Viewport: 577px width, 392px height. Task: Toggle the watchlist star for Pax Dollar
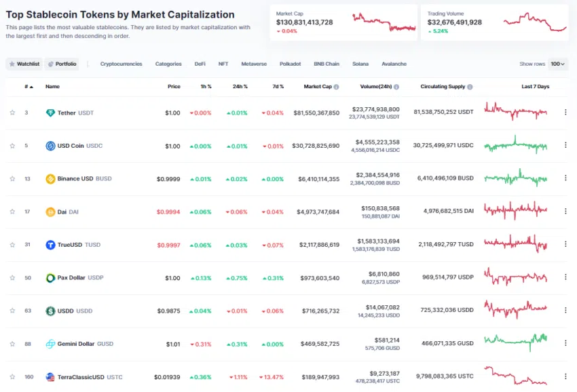pos(12,277)
